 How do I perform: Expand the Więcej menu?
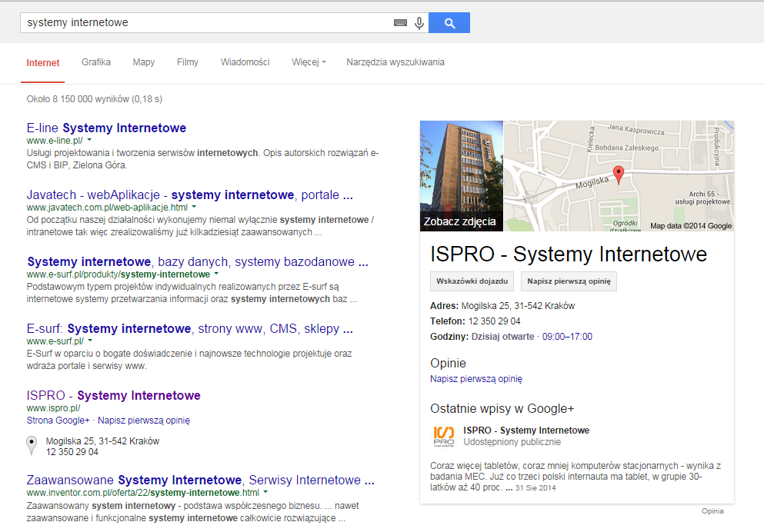[x=309, y=62]
